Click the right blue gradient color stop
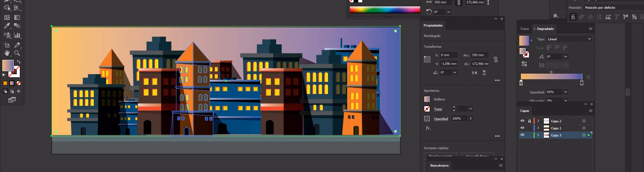Viewport: 644px width, 172px height. coord(582,83)
